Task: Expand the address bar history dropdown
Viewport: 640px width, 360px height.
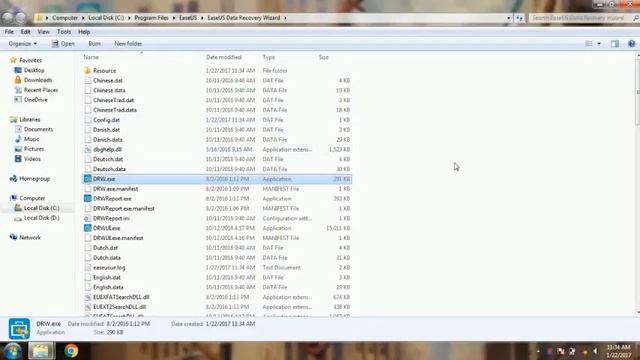Action: 509,18
